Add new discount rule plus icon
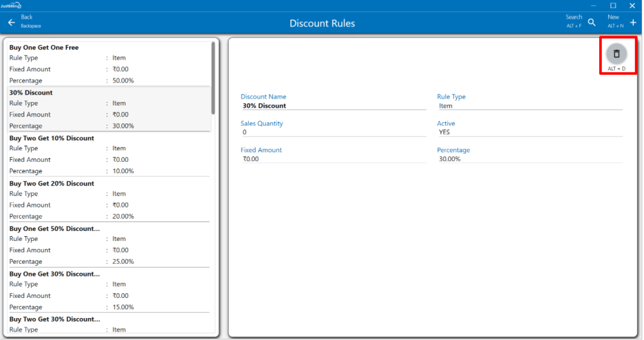The width and height of the screenshot is (644, 340). pyautogui.click(x=633, y=22)
